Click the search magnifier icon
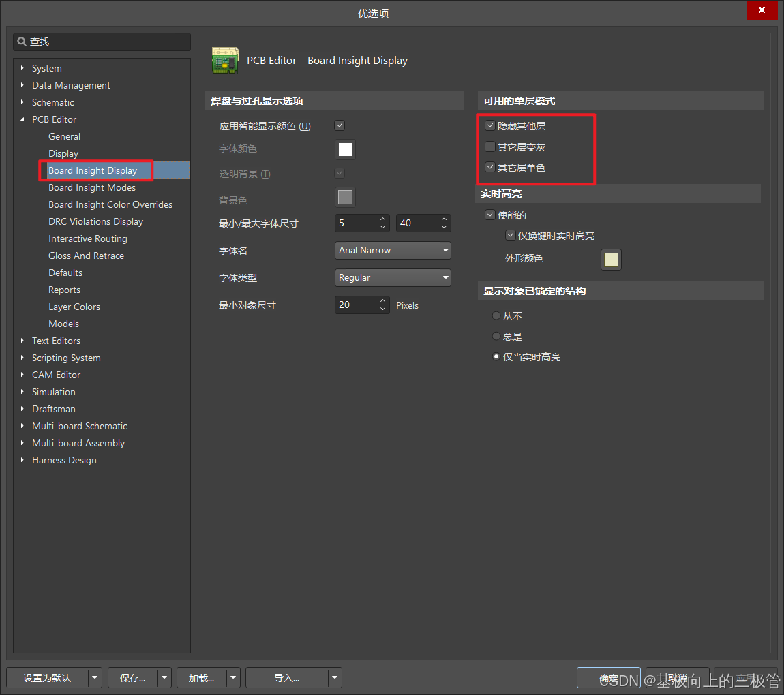The image size is (784, 695). 22,42
